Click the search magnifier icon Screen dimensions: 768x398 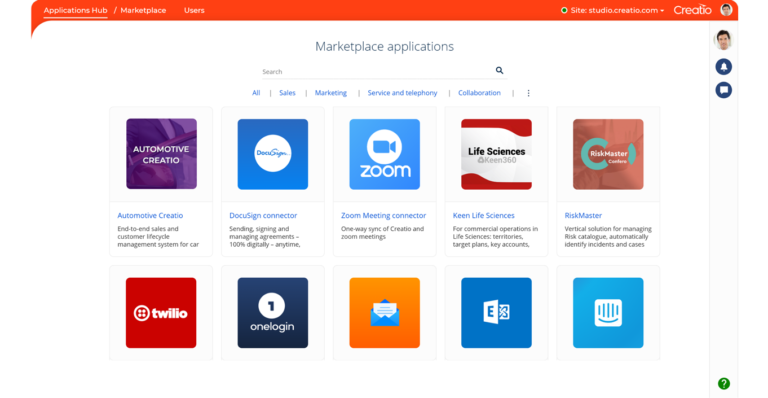tap(499, 70)
